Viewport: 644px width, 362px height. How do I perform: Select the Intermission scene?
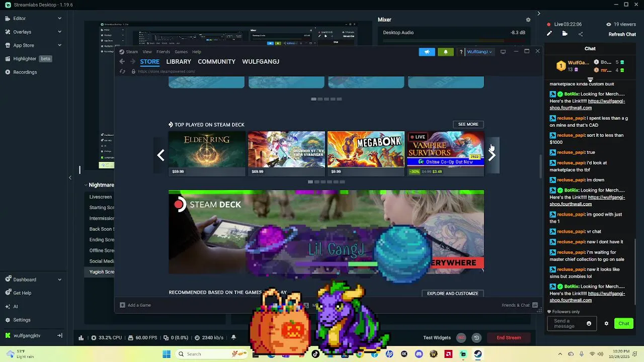pos(102,218)
